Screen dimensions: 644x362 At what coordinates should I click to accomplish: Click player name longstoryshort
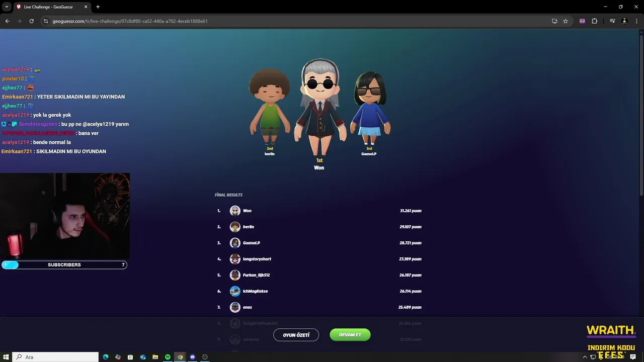tap(257, 259)
